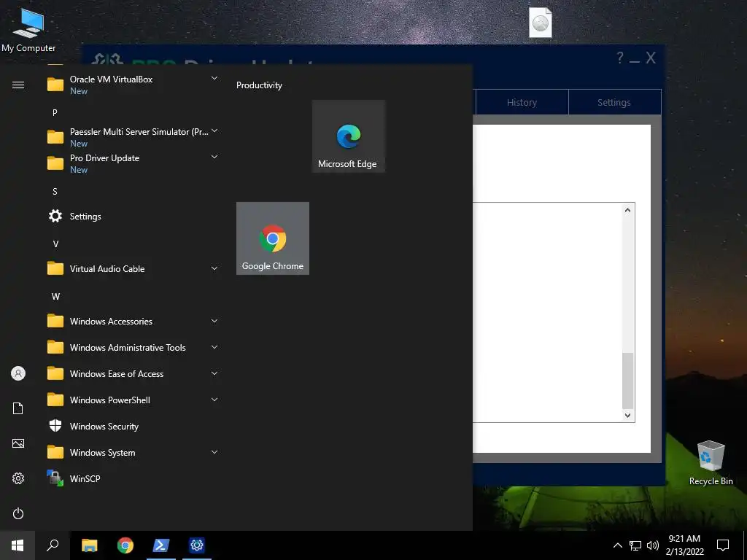Viewport: 747px width, 560px height.
Task: Expand Windows Administrative Tools folder
Action: pos(133,347)
